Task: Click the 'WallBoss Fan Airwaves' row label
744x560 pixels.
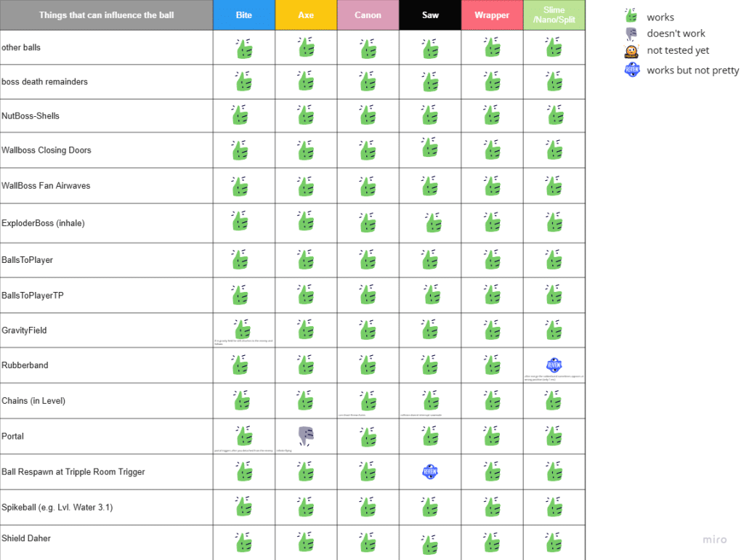Action: 46,186
